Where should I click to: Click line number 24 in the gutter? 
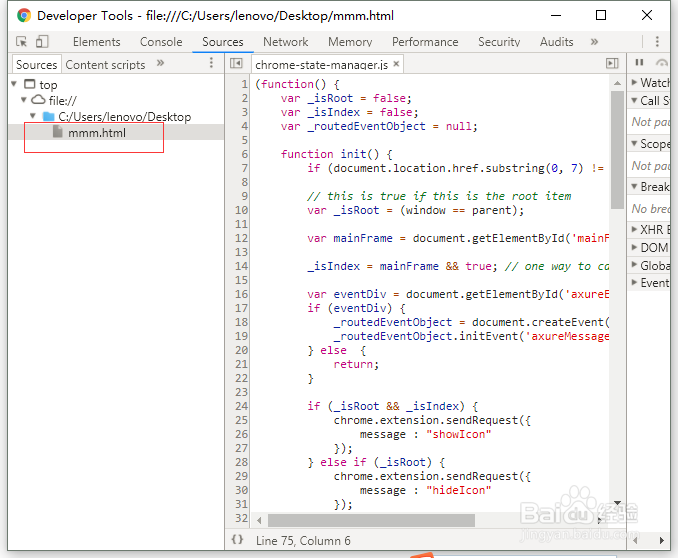(241, 406)
